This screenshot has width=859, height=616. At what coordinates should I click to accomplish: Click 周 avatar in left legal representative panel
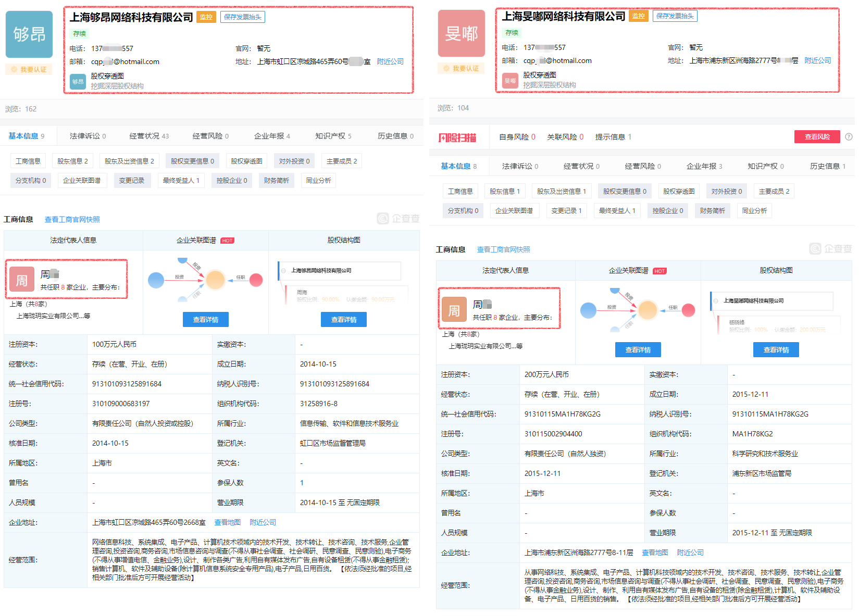coord(22,280)
